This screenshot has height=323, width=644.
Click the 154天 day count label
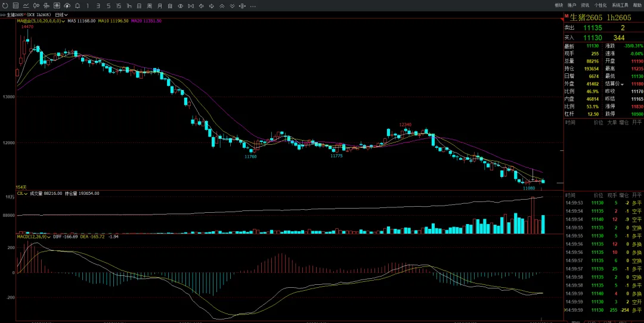21,187
